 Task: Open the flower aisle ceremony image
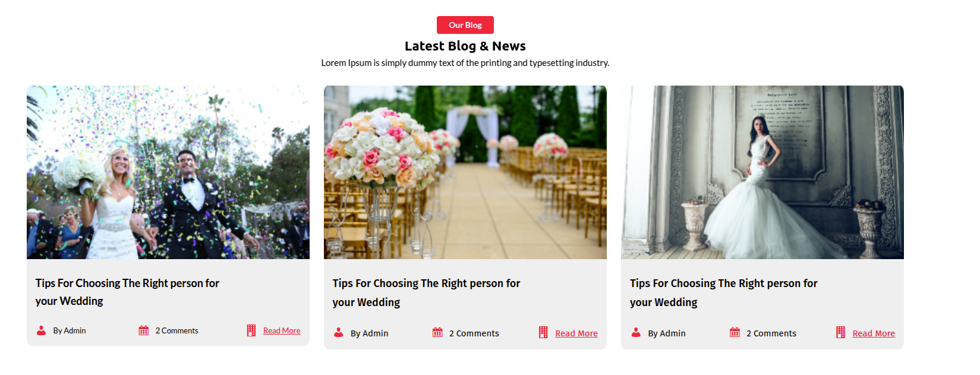point(465,172)
